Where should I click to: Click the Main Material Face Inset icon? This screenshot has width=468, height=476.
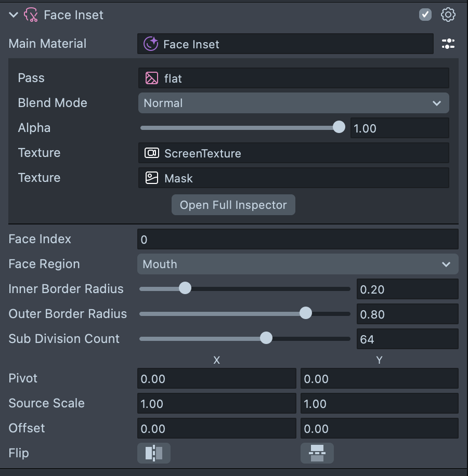click(150, 44)
